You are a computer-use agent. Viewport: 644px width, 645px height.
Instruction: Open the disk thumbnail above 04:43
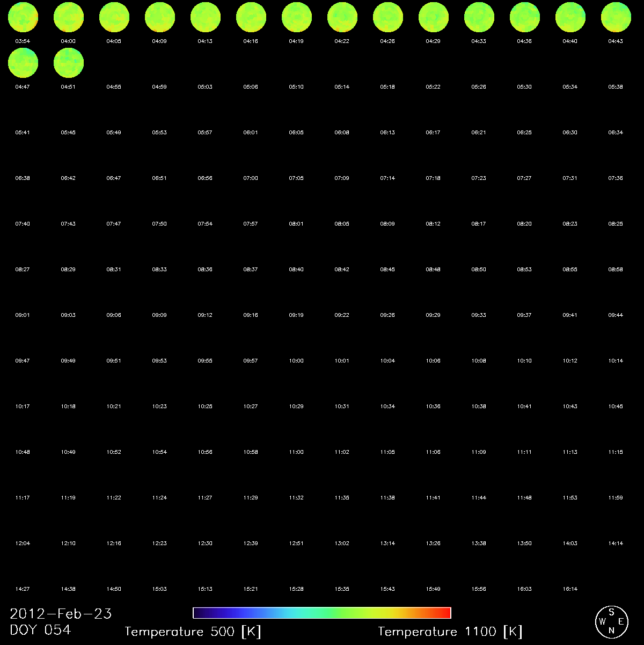pyautogui.click(x=616, y=17)
